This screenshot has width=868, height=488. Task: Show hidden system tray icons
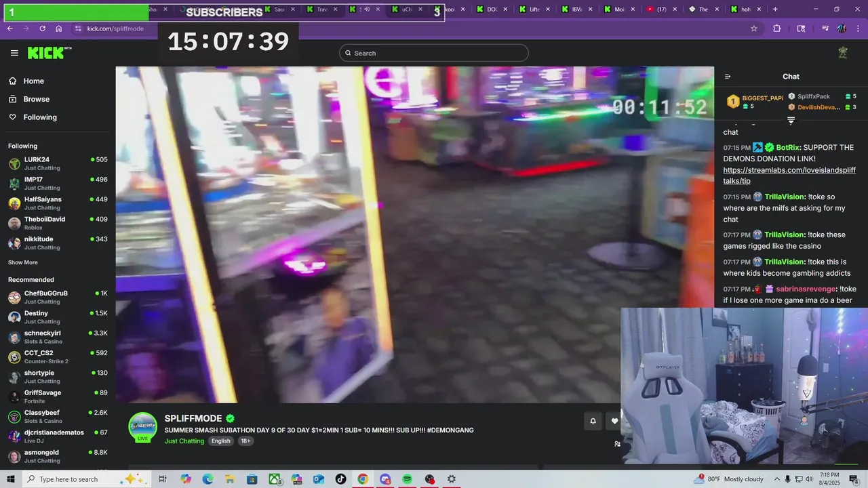(777, 479)
